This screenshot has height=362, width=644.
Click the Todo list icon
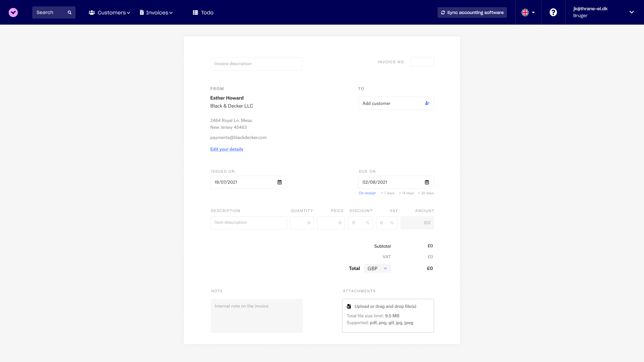pos(195,12)
